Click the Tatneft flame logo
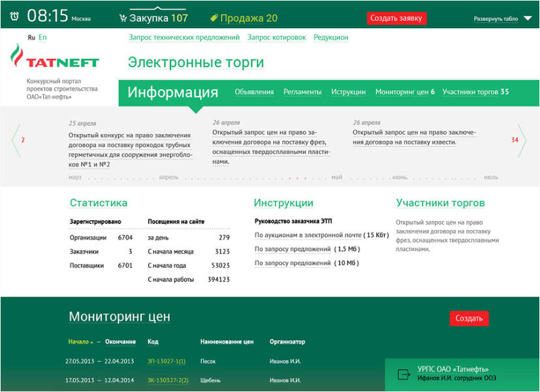This screenshot has height=392, width=540. [17, 57]
